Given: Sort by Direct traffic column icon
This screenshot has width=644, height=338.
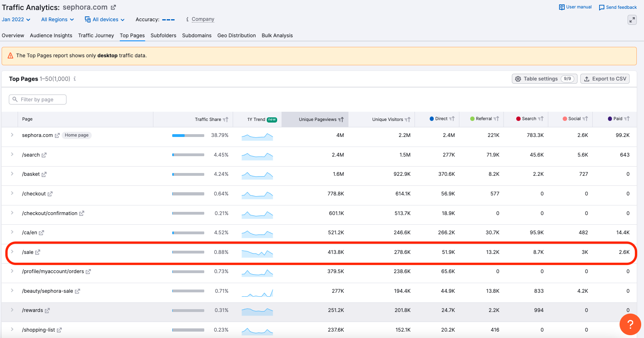Looking at the screenshot, I should 452,119.
